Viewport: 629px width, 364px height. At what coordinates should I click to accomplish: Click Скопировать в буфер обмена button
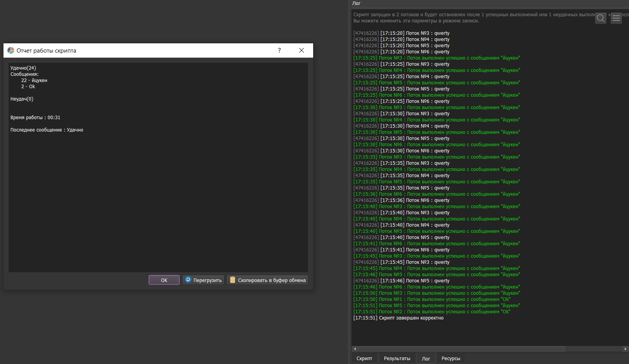click(267, 280)
